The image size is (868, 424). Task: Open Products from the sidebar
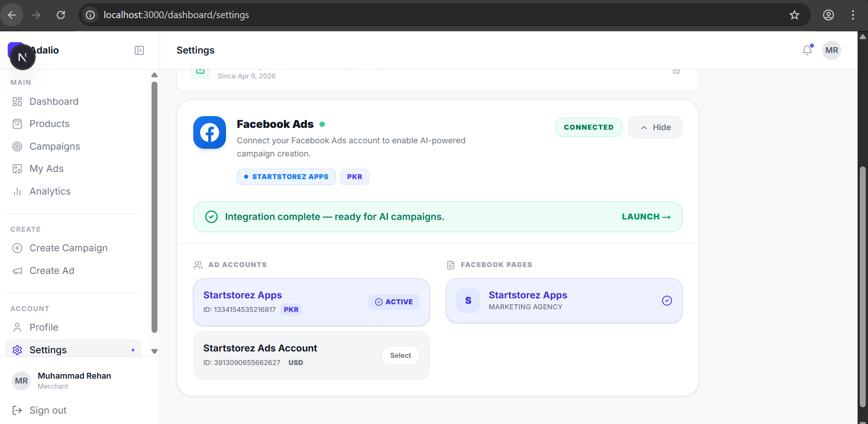coord(73,124)
